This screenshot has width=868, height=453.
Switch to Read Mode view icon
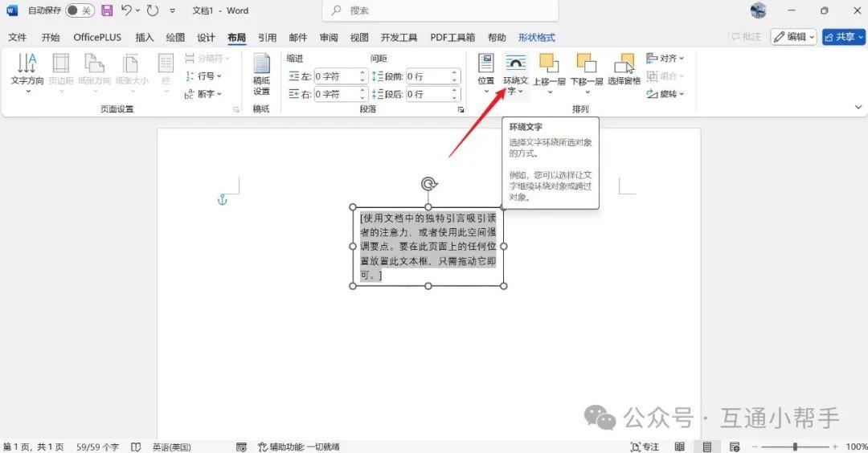[x=680, y=447]
